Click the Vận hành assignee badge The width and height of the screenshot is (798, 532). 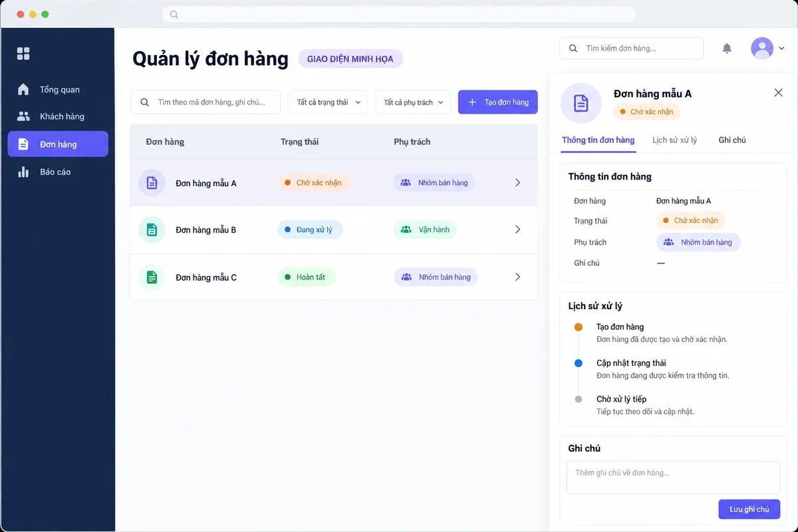(426, 229)
